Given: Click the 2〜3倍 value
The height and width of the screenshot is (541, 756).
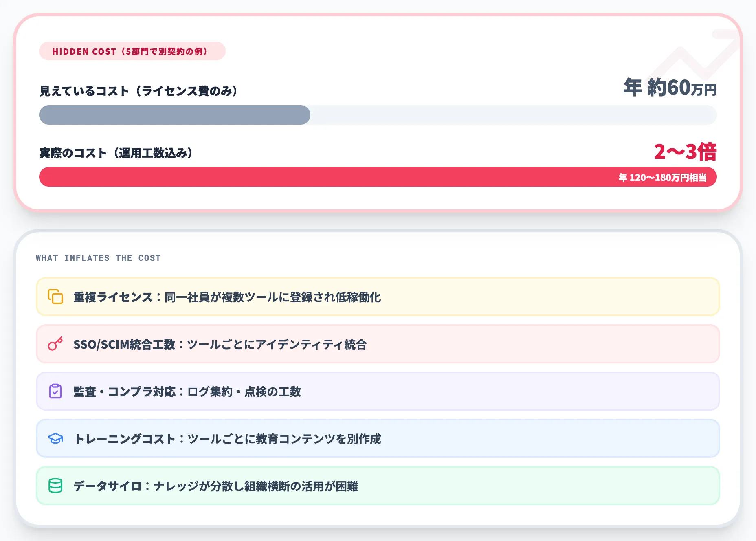Looking at the screenshot, I should coord(685,152).
